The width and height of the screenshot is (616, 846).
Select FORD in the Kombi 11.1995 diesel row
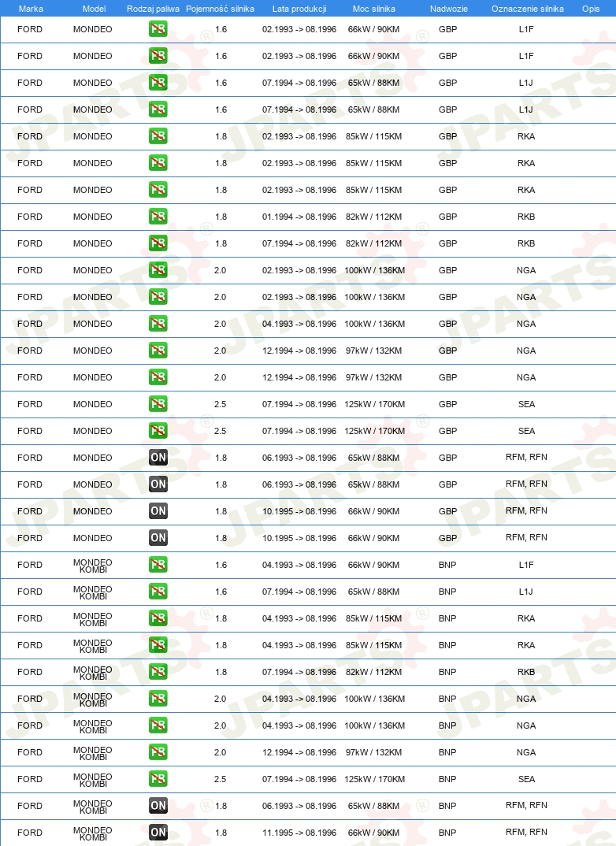tap(30, 833)
